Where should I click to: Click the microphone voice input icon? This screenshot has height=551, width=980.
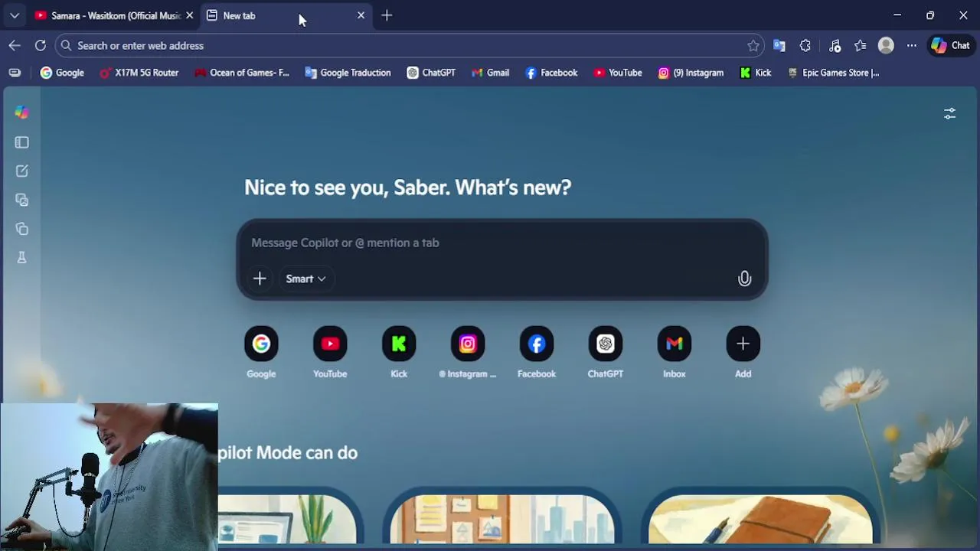pyautogui.click(x=744, y=279)
